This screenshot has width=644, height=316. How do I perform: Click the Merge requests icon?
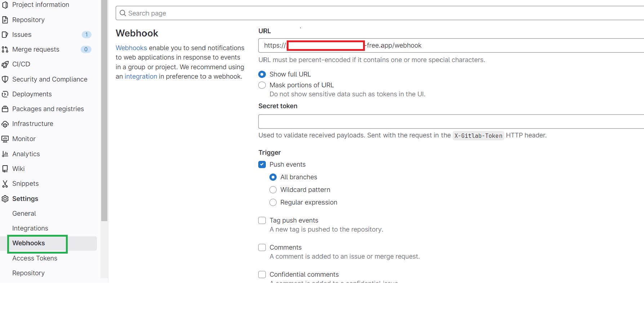pos(5,49)
